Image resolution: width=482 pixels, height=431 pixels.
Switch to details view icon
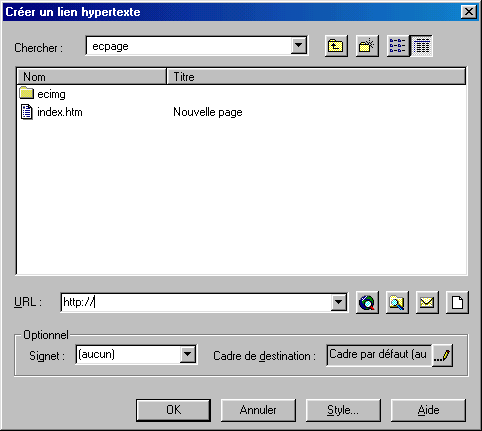422,46
